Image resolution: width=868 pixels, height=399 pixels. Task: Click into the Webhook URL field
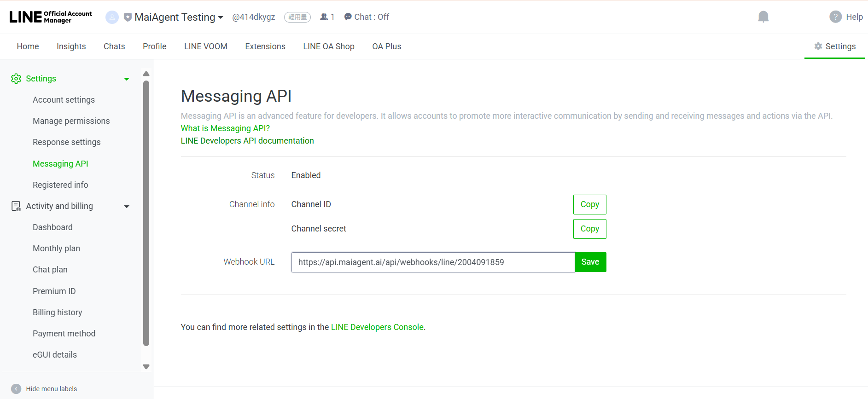432,262
